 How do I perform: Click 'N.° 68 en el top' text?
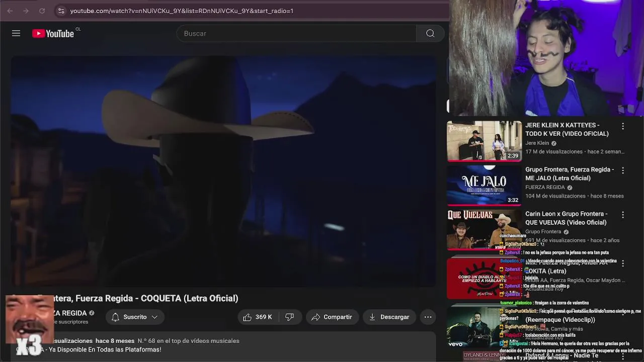(x=188, y=341)
